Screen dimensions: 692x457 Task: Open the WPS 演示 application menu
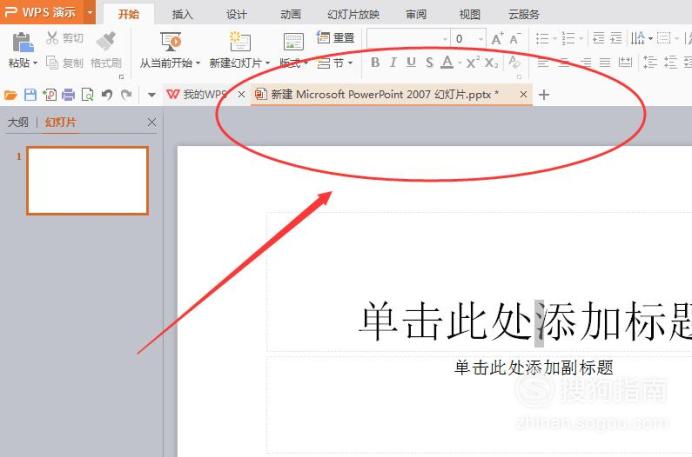click(x=41, y=12)
